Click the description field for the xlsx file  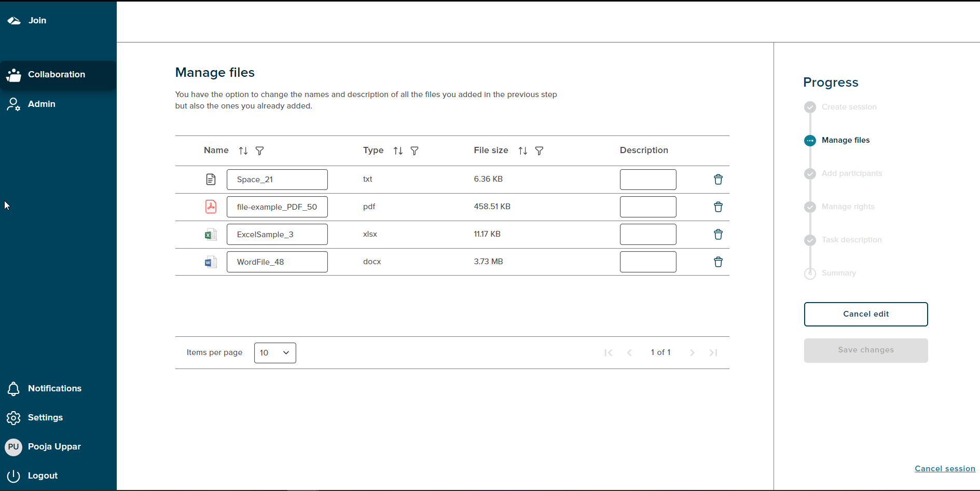point(648,235)
